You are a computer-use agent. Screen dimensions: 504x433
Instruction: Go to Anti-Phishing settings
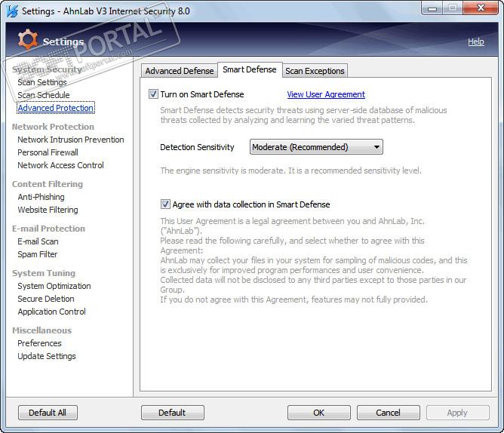41,197
